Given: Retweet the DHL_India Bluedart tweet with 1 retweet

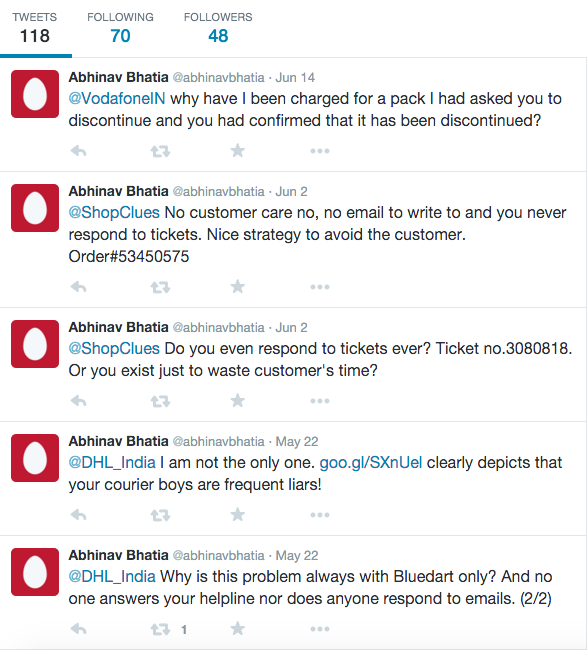Looking at the screenshot, I should [x=160, y=629].
